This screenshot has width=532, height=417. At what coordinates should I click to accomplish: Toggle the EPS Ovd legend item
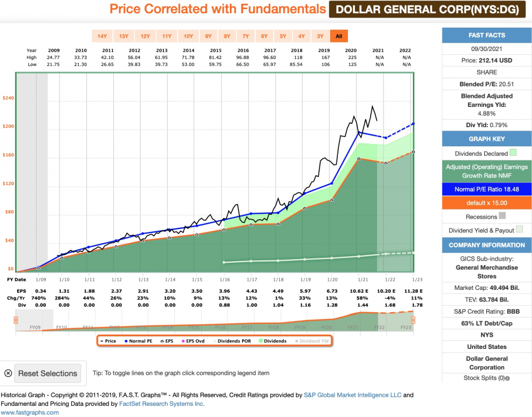(194, 341)
